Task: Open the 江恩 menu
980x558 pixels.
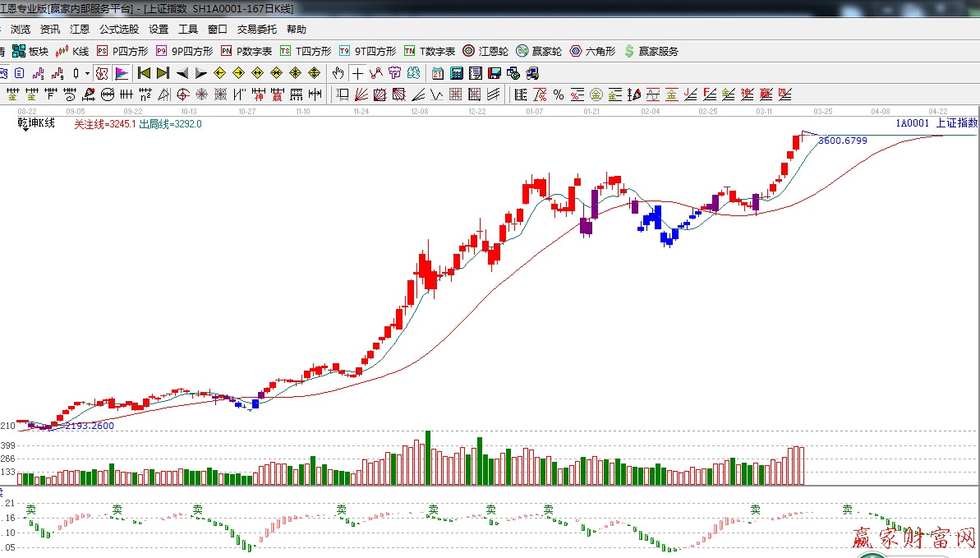Action: 80,29
